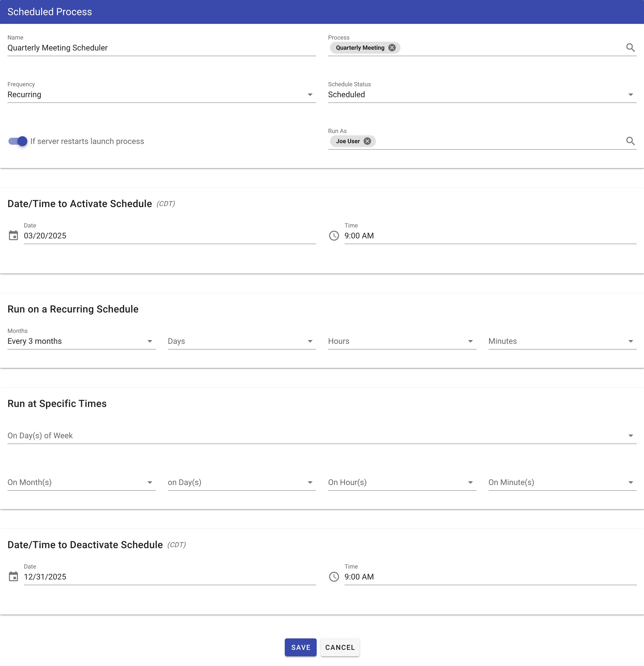
Task: Open the Process search lookup
Action: click(631, 47)
